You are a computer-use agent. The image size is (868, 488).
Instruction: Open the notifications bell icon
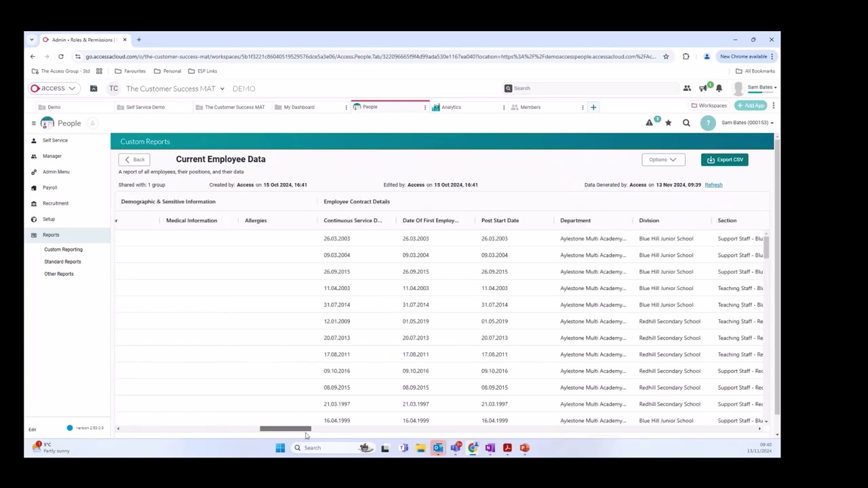[x=719, y=88]
